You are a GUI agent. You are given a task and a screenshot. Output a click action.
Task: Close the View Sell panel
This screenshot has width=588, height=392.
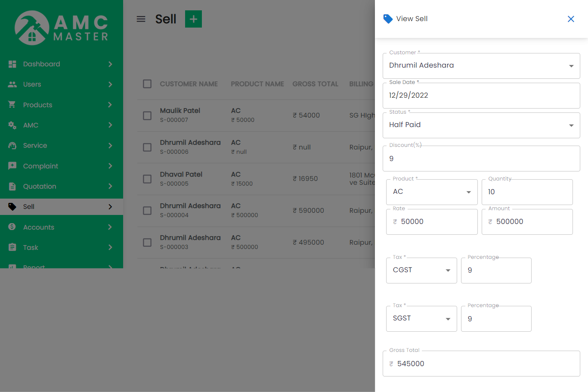click(x=571, y=19)
